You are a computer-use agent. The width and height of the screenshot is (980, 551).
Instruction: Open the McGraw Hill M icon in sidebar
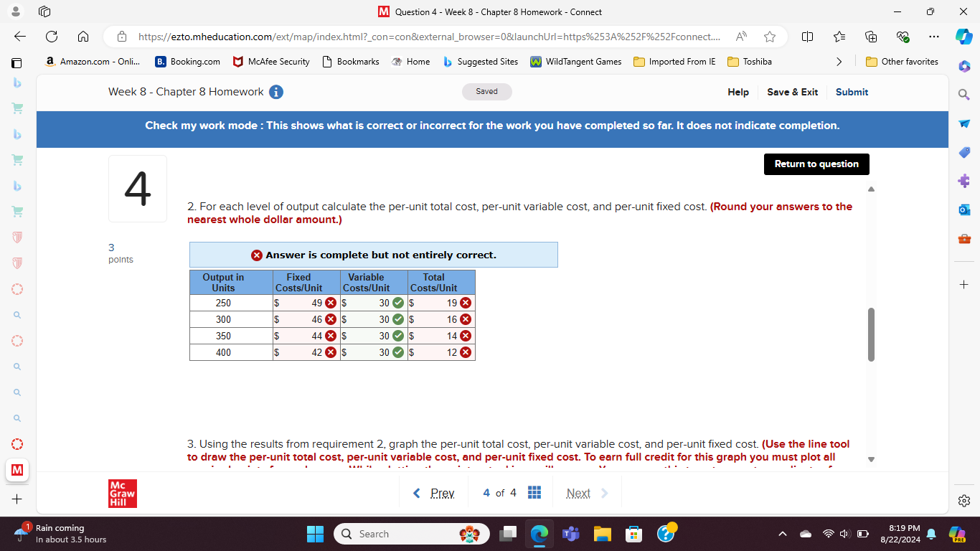click(x=17, y=471)
